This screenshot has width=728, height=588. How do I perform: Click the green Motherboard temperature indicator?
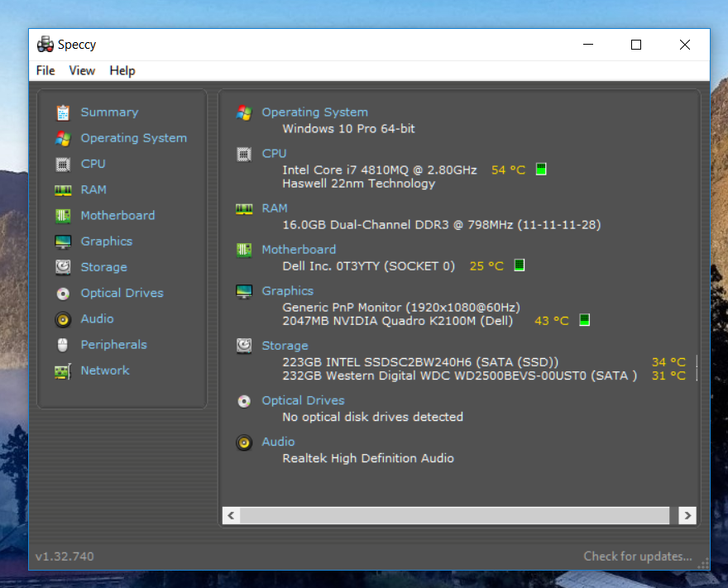click(x=520, y=265)
